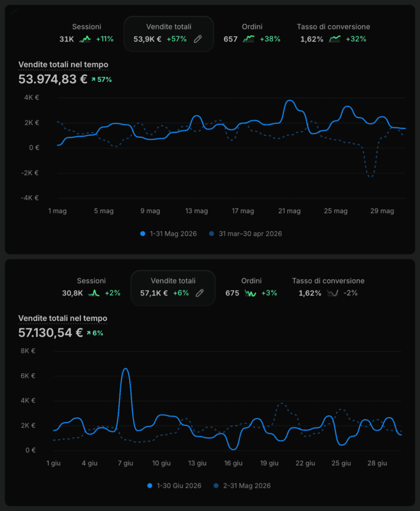Click the legend dot for 1-31 Mag 2026
Image resolution: width=420 pixels, height=511 pixels.
(142, 234)
